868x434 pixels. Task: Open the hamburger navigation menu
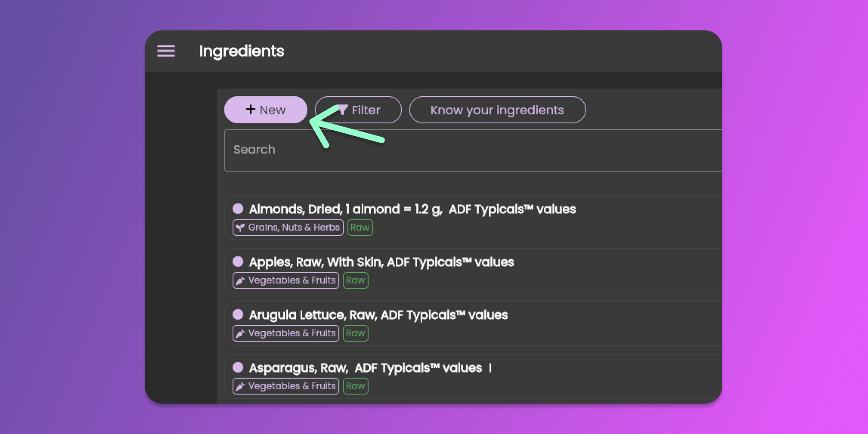click(166, 51)
